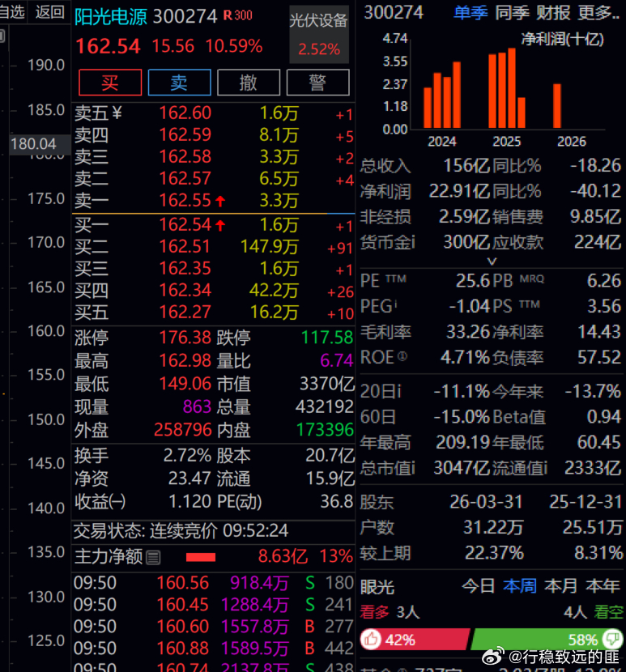Click the 买一 price 162.54
Screen dimensions: 626x672
[185, 225]
